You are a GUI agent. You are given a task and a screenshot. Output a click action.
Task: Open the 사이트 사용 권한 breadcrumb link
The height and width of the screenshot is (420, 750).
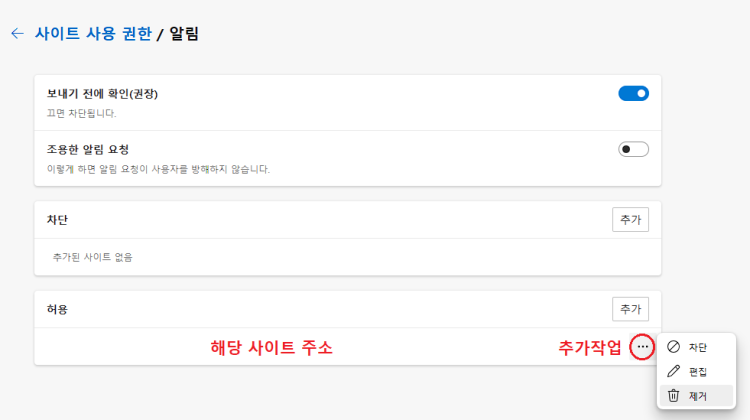point(93,33)
